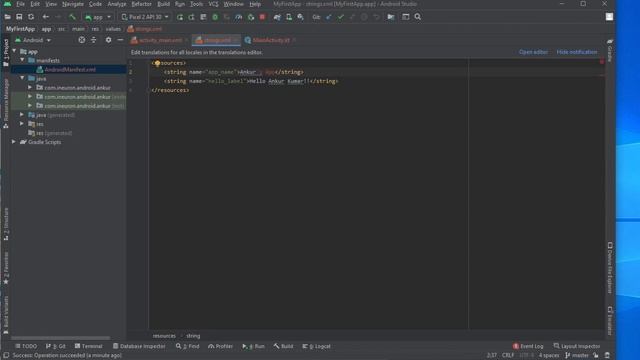Viewport: 640px width, 360px height.
Task: Open the Terminal tool window button
Action: pos(88,346)
